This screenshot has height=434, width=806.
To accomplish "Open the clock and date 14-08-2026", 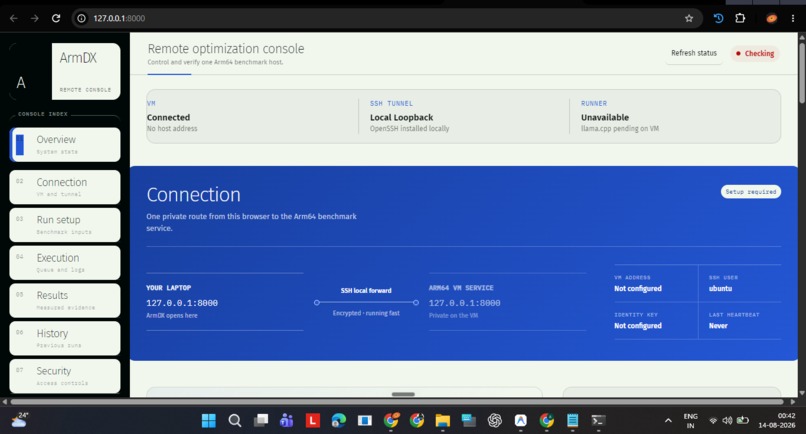I will pyautogui.click(x=776, y=421).
